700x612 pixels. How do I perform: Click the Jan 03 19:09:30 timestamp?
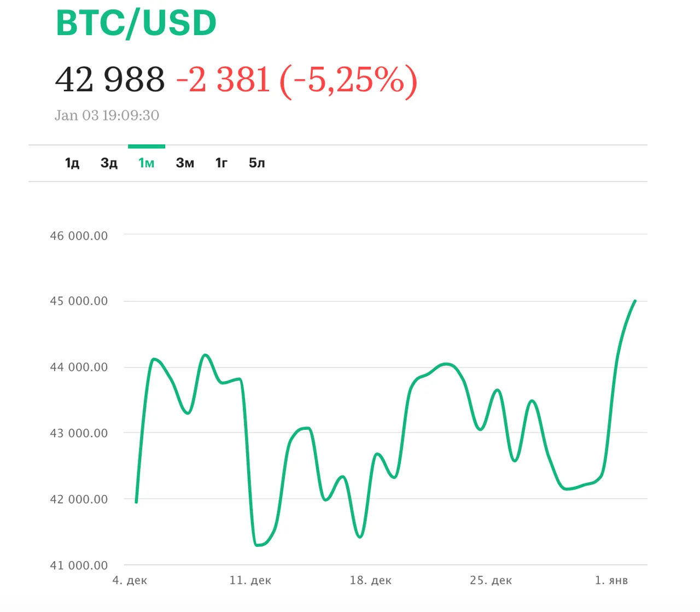pos(107,115)
